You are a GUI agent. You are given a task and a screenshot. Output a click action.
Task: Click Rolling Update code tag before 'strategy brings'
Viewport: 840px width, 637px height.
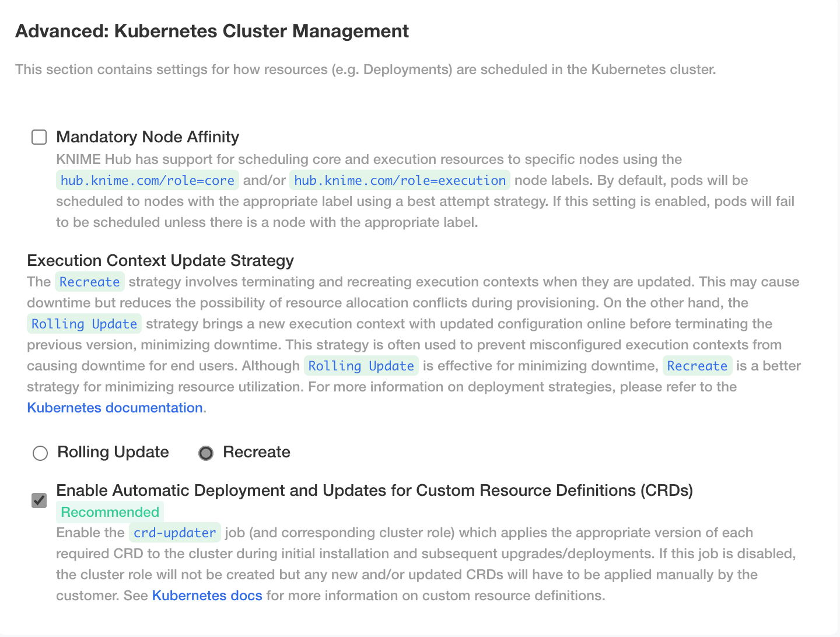click(x=84, y=324)
